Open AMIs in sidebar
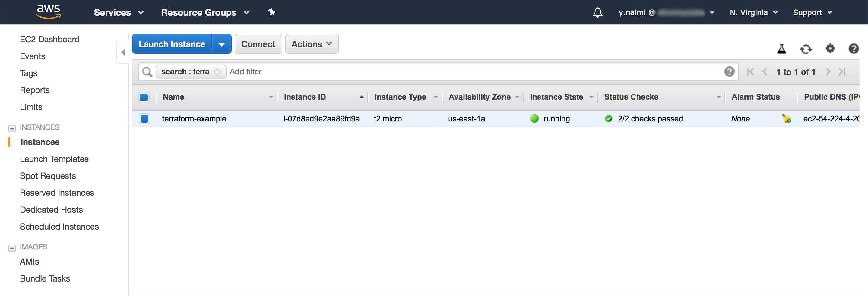Viewport: 868px width, 296px height. click(x=29, y=261)
